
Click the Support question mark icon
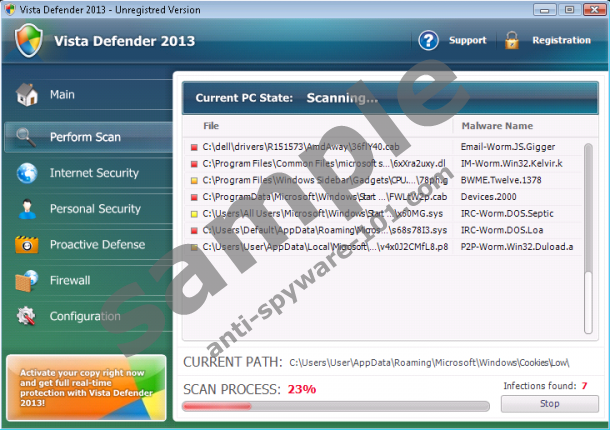(429, 41)
